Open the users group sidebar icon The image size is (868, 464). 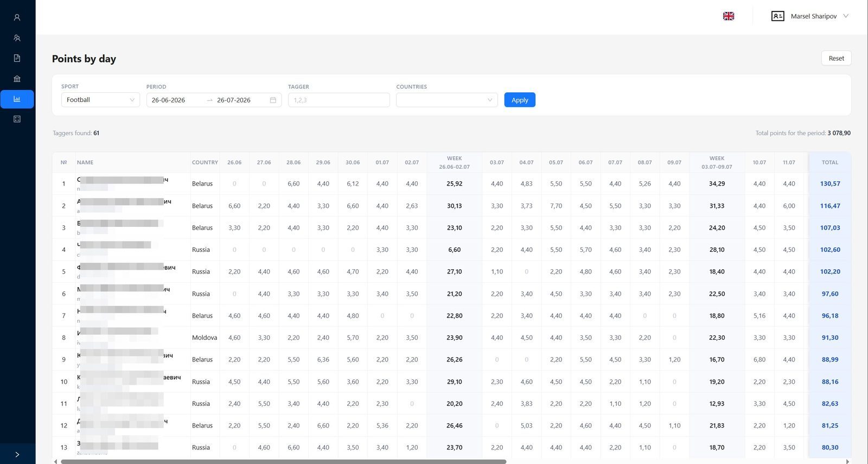(17, 38)
